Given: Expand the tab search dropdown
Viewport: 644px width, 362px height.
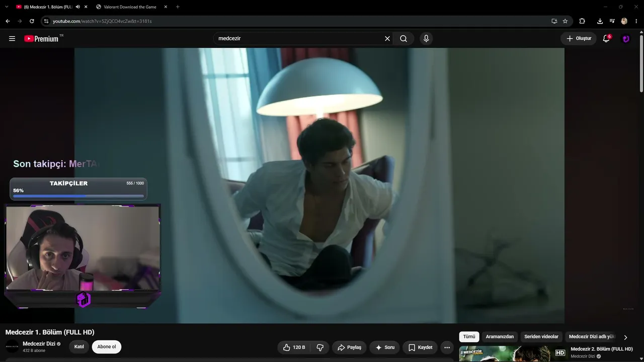Looking at the screenshot, I should point(7,7).
